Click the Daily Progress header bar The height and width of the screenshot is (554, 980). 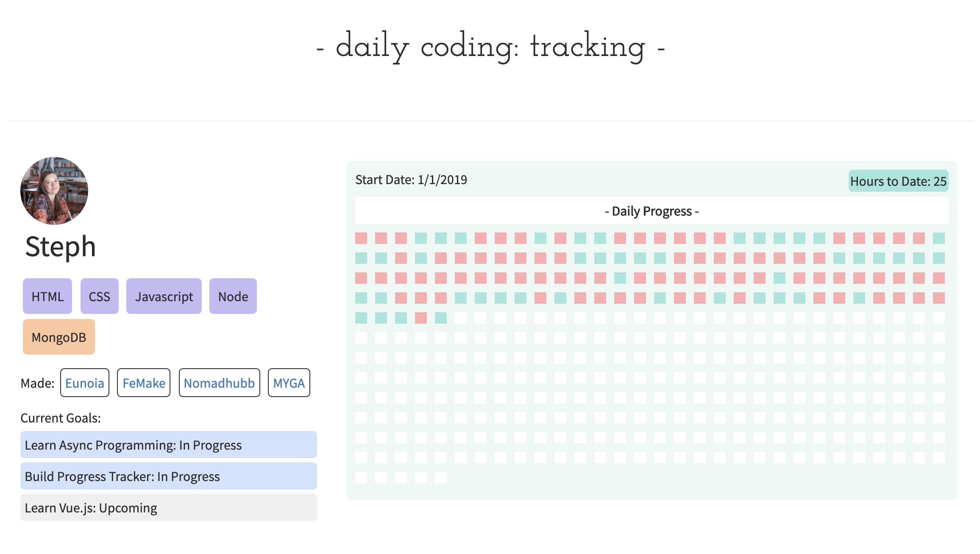(651, 211)
